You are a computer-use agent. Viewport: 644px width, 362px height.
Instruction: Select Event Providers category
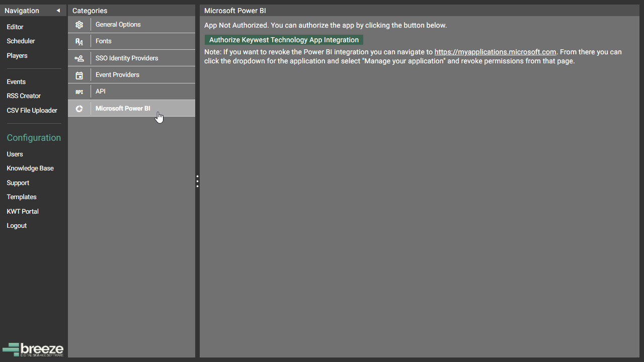131,75
